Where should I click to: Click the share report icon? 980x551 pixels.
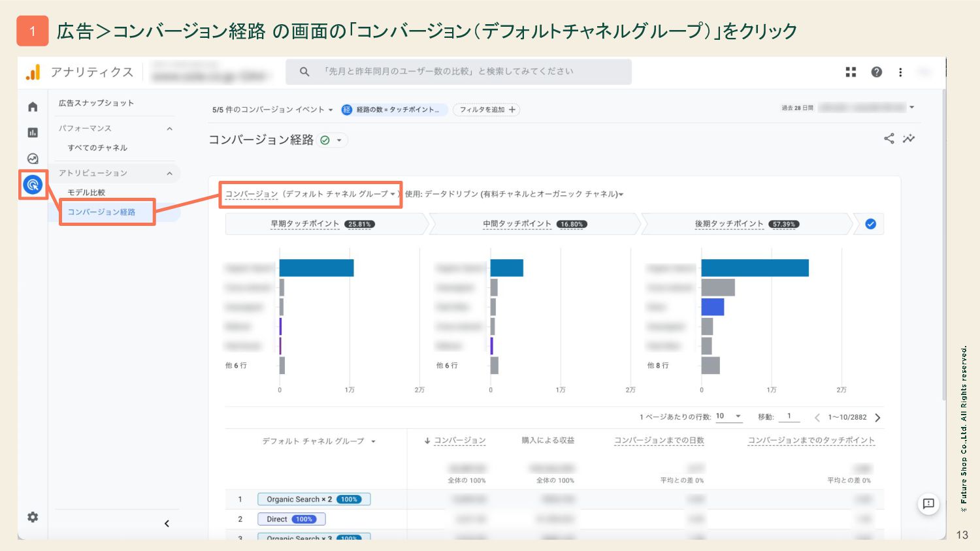[889, 138]
